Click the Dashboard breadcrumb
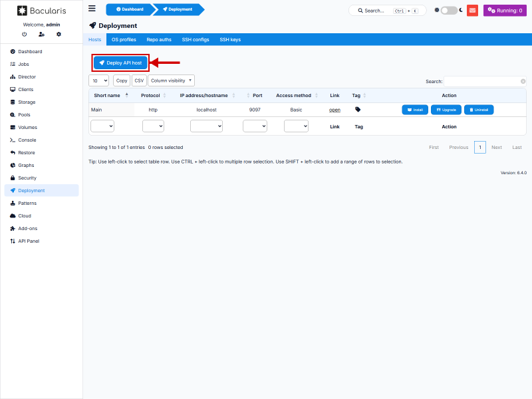 tap(130, 9)
